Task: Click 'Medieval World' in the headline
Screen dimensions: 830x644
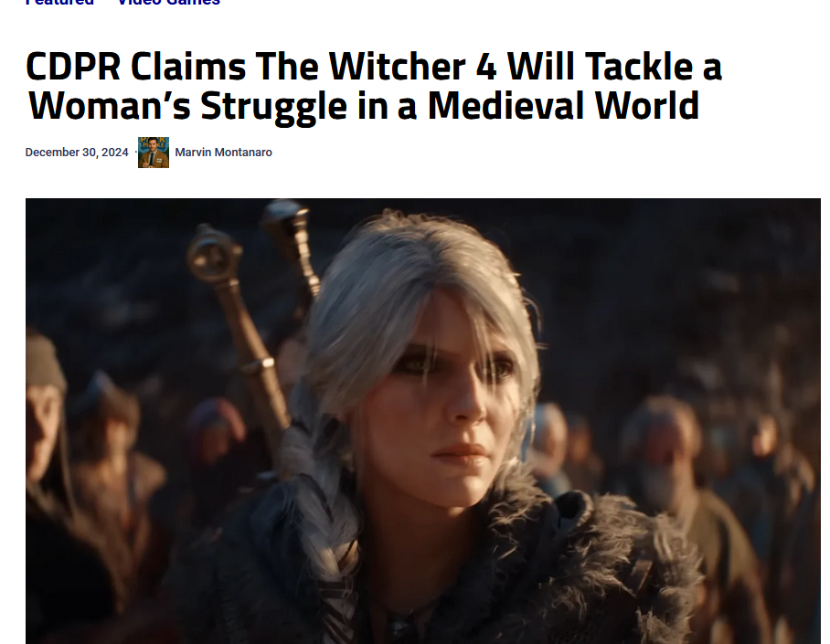Action: tap(563, 106)
